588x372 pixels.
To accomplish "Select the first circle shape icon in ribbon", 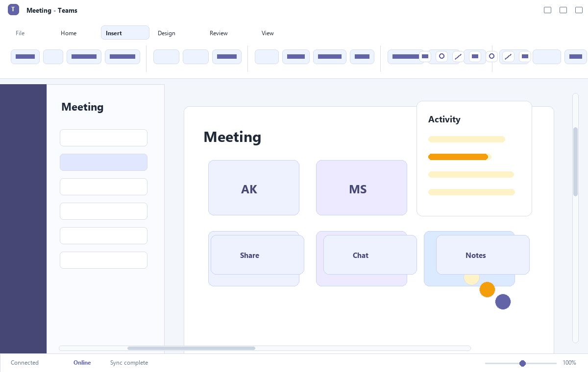I will [441, 56].
